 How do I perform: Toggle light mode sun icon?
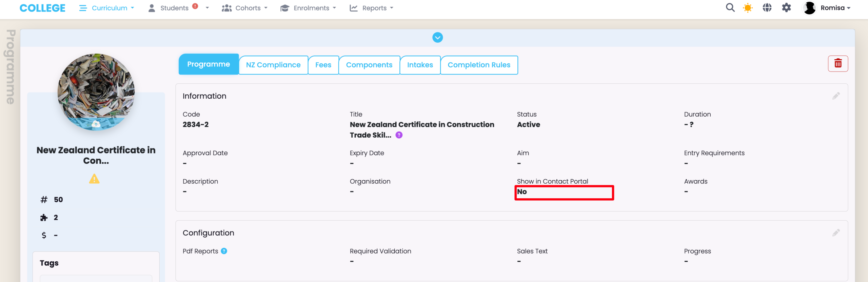point(748,8)
